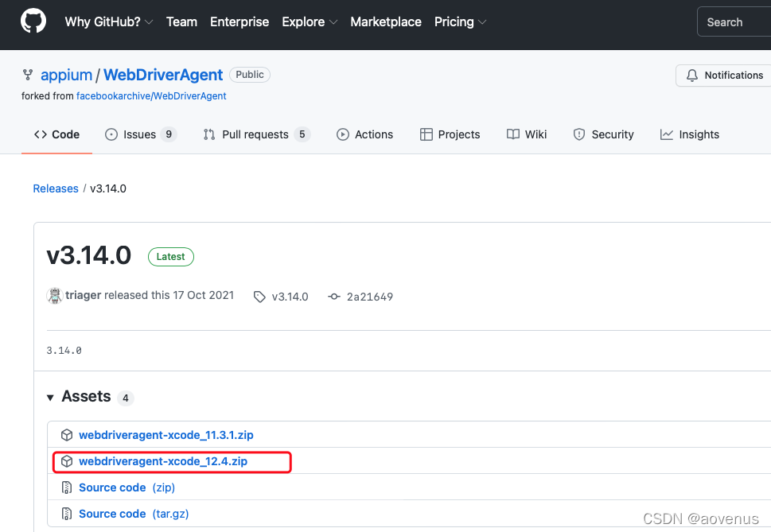Screen dimensions: 771x532
Task: Switch to the Security tab
Action: click(603, 134)
